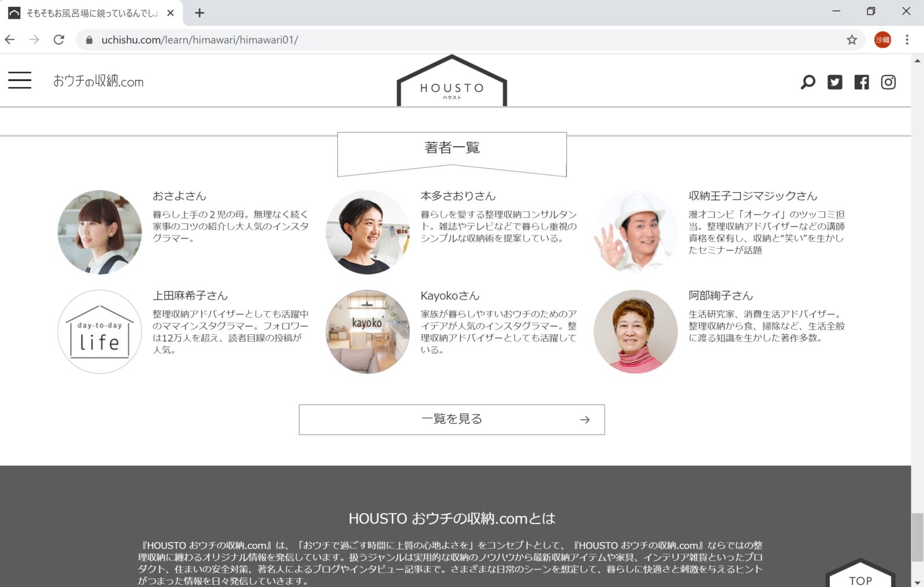924x587 pixels.
Task: Open the Twitter page link
Action: (834, 82)
